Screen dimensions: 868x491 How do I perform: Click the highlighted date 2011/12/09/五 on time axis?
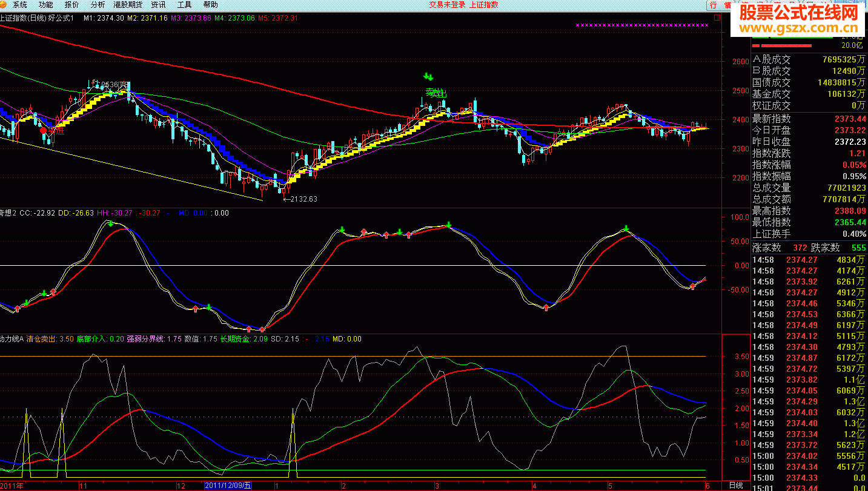point(228,486)
